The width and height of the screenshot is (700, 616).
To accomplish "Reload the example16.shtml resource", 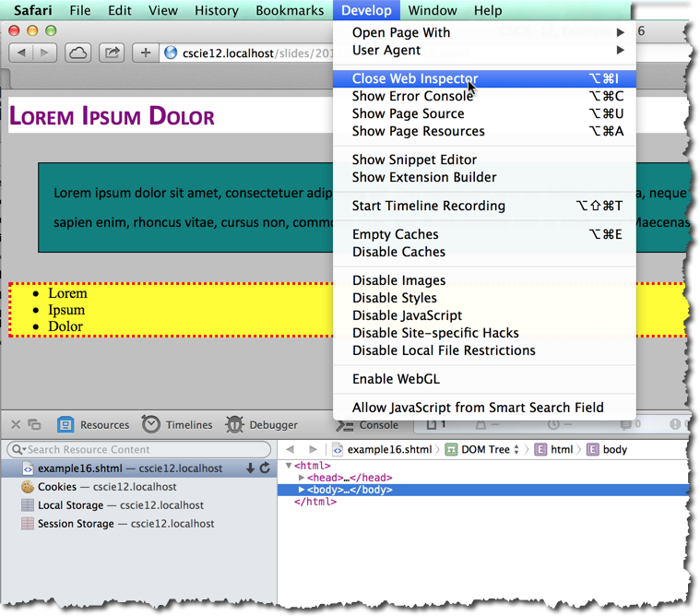I will pos(265,468).
